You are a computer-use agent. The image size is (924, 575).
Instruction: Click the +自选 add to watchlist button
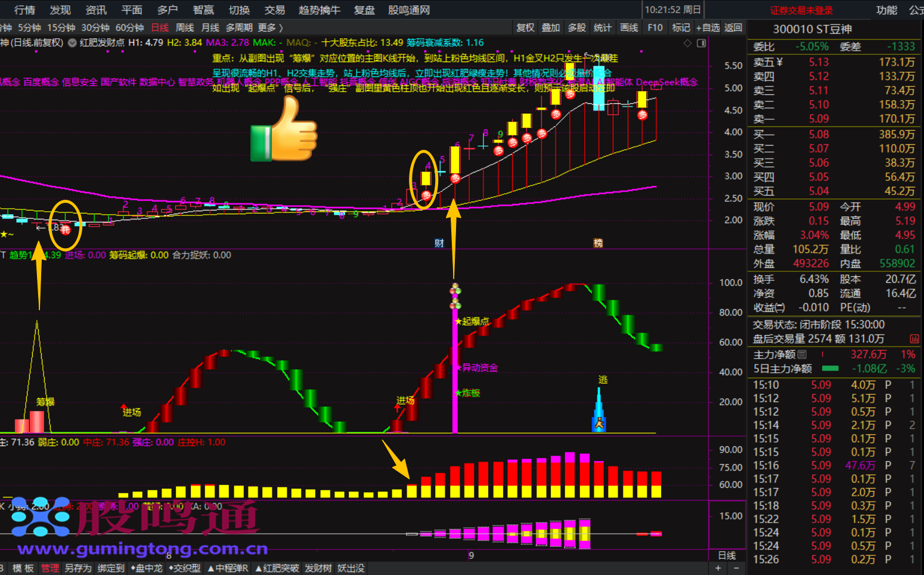point(708,27)
